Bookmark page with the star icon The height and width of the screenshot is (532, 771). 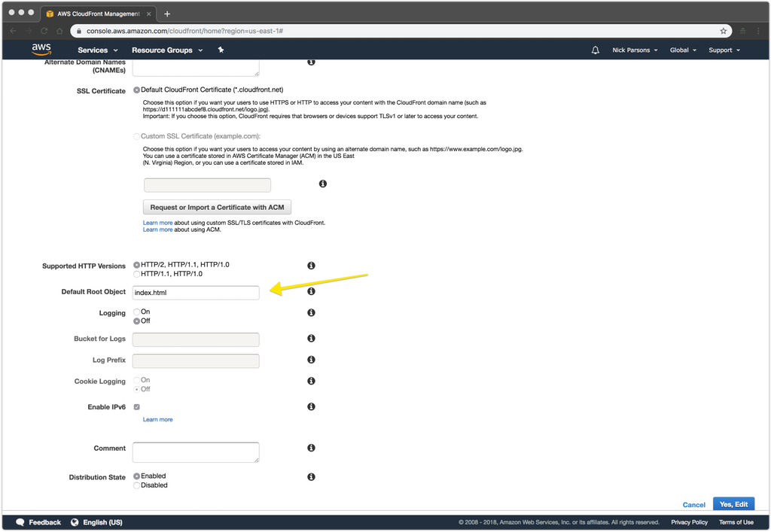coord(723,31)
